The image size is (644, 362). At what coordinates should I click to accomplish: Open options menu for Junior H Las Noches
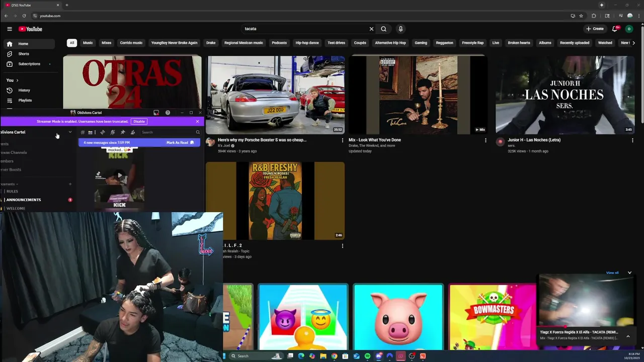point(632,140)
